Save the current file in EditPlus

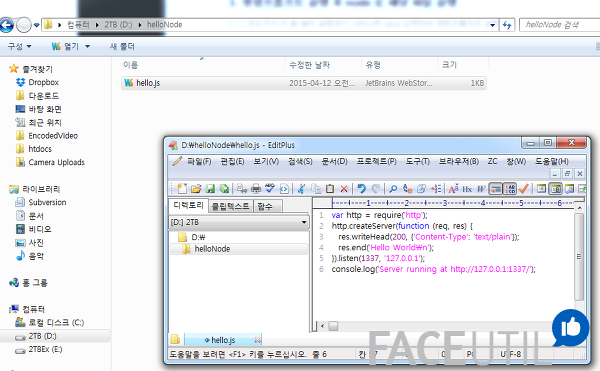click(210, 189)
